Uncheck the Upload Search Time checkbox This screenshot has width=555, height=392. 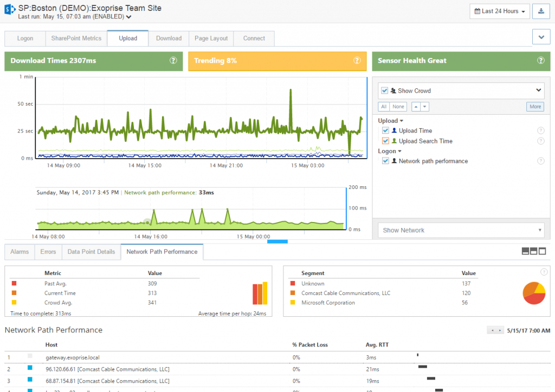385,141
